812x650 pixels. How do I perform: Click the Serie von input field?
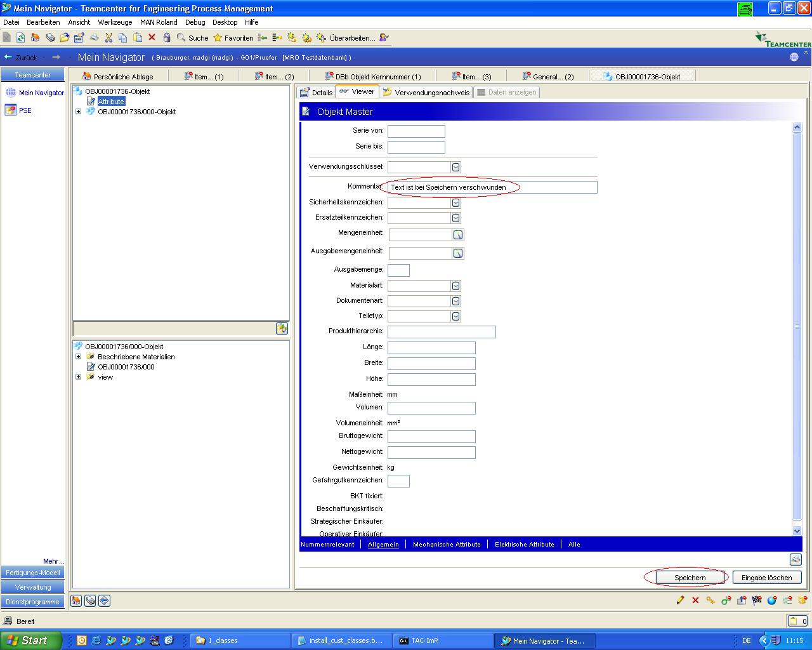pyautogui.click(x=416, y=131)
